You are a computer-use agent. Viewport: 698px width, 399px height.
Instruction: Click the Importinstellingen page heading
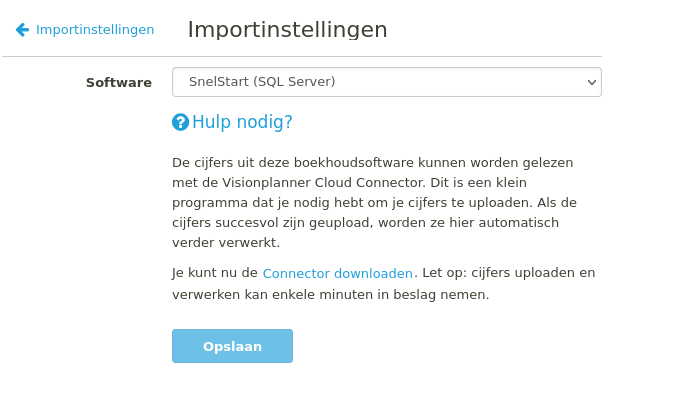[288, 30]
